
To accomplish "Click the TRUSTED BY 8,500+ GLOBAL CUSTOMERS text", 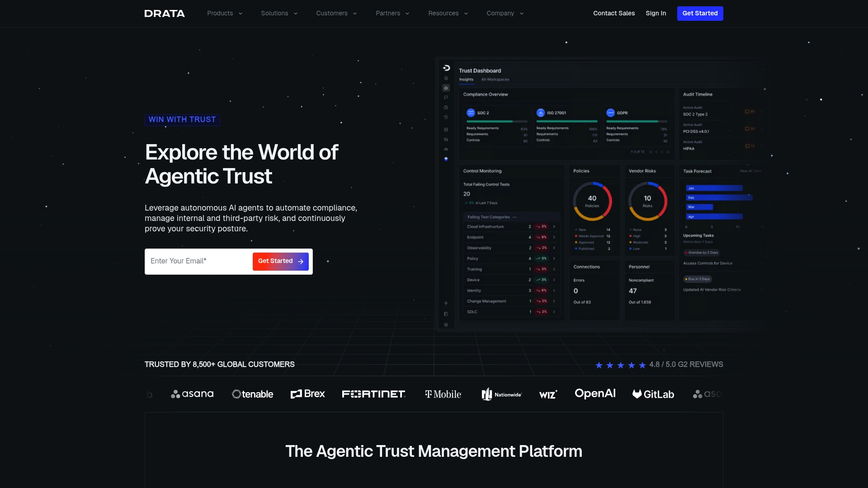I will [220, 365].
